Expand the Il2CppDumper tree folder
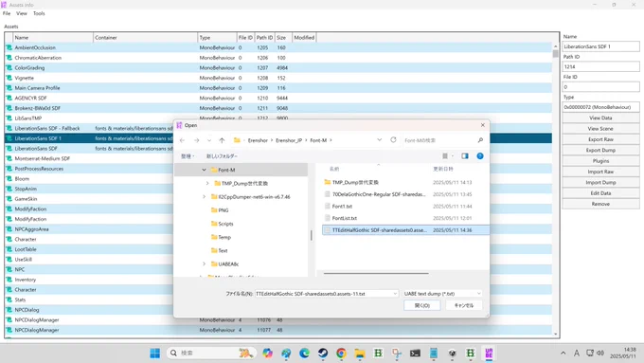644x363 pixels. click(205, 197)
